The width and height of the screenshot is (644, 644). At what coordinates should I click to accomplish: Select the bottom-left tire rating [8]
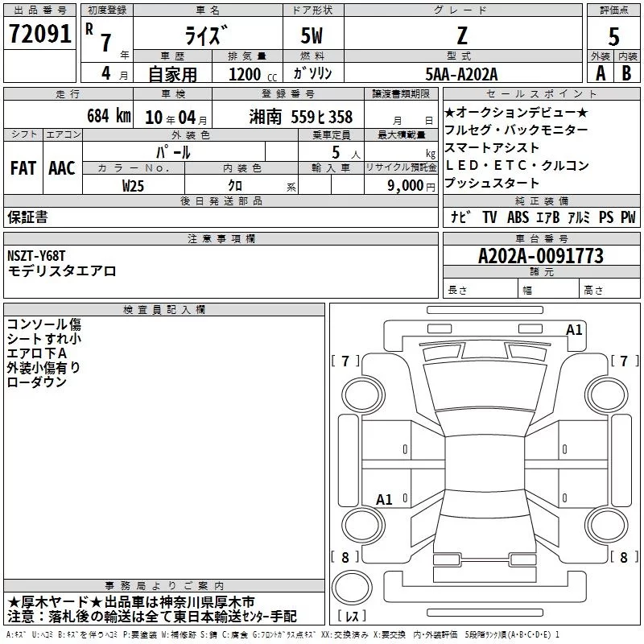pos(345,557)
